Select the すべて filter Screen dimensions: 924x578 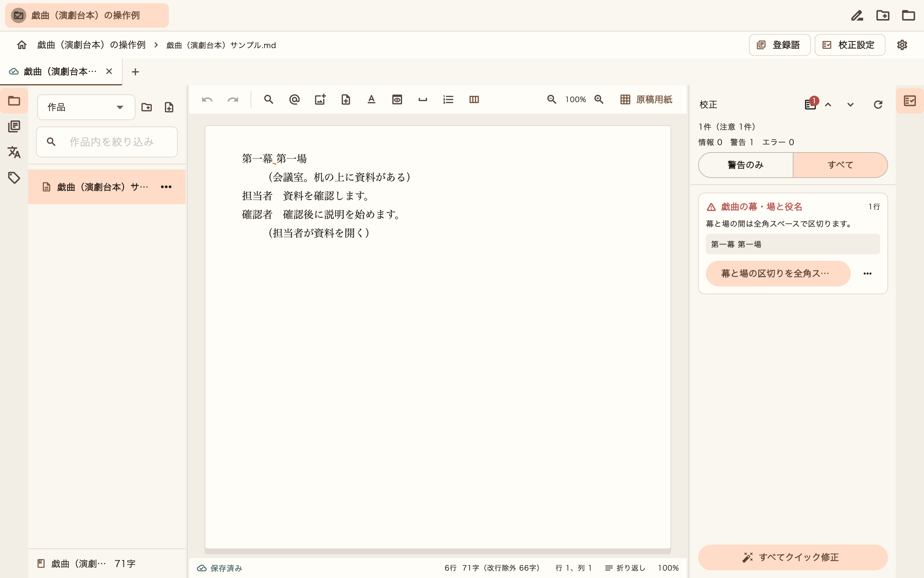(x=840, y=165)
